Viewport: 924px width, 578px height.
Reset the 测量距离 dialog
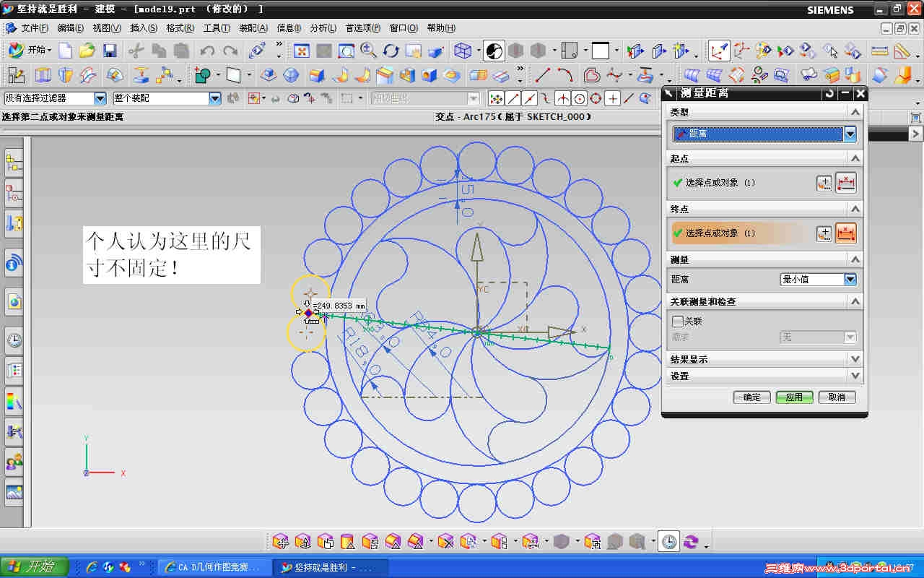point(830,93)
